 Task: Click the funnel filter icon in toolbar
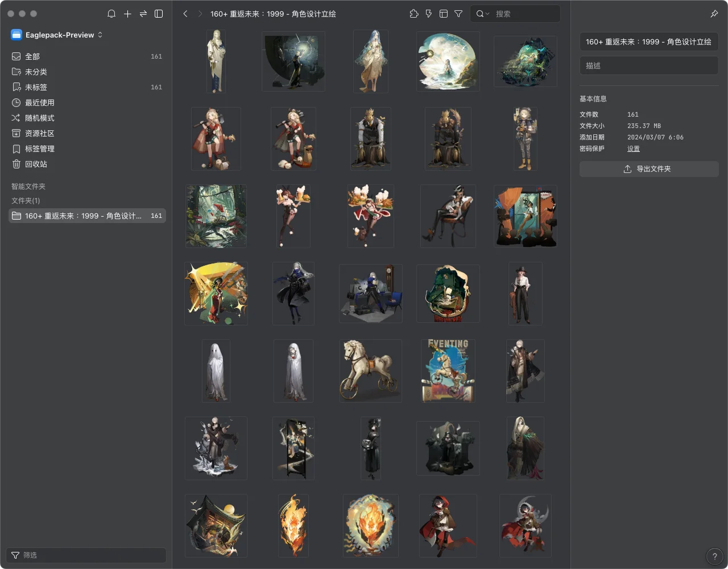coord(458,14)
